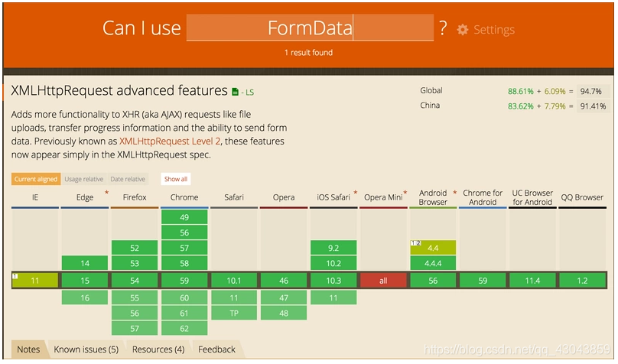Image resolution: width=618 pixels, height=364 pixels.
Task: Switch to Date relative view
Action: coord(128,179)
